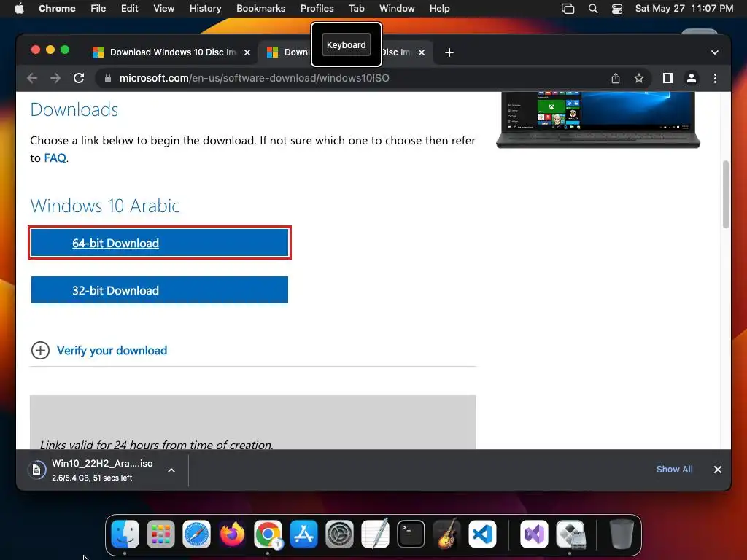Screen dimensions: 747x560
Task: Open Visual Studio from the Dock
Action: pos(534,534)
